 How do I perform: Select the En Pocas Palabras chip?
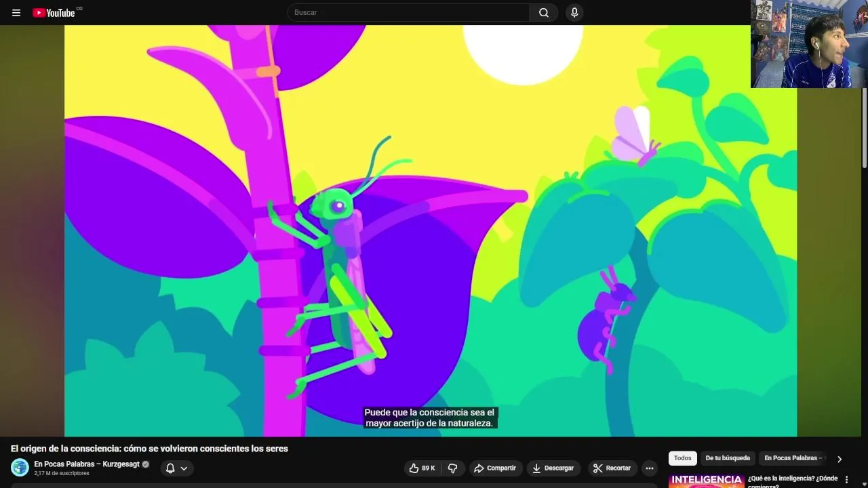point(793,458)
